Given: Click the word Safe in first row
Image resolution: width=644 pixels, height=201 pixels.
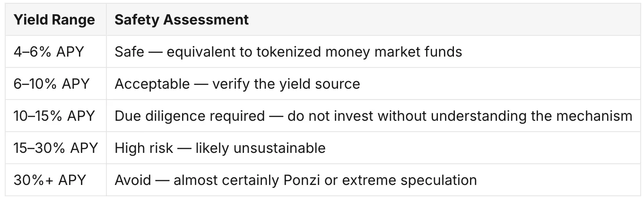Looking at the screenshot, I should pos(129,51).
